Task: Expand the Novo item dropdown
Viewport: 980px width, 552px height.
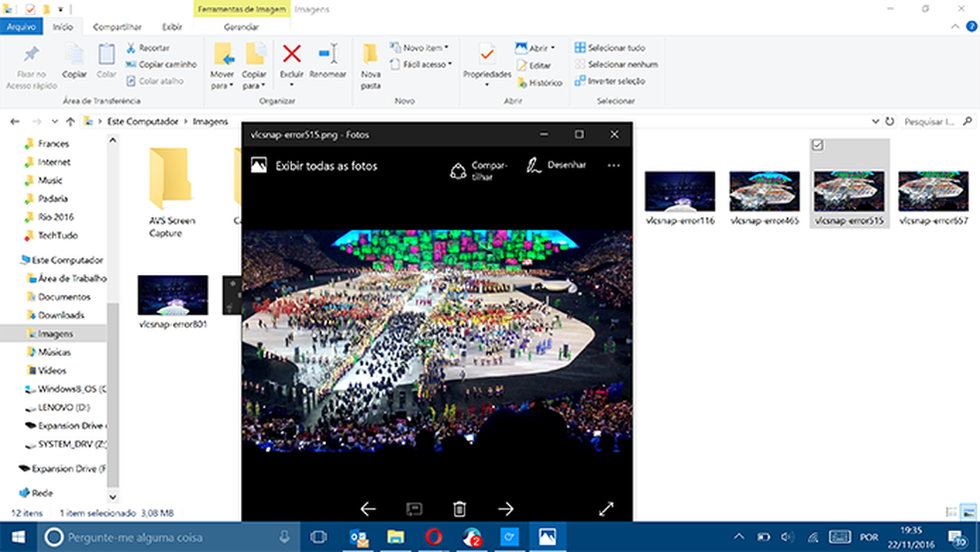Action: [425, 48]
